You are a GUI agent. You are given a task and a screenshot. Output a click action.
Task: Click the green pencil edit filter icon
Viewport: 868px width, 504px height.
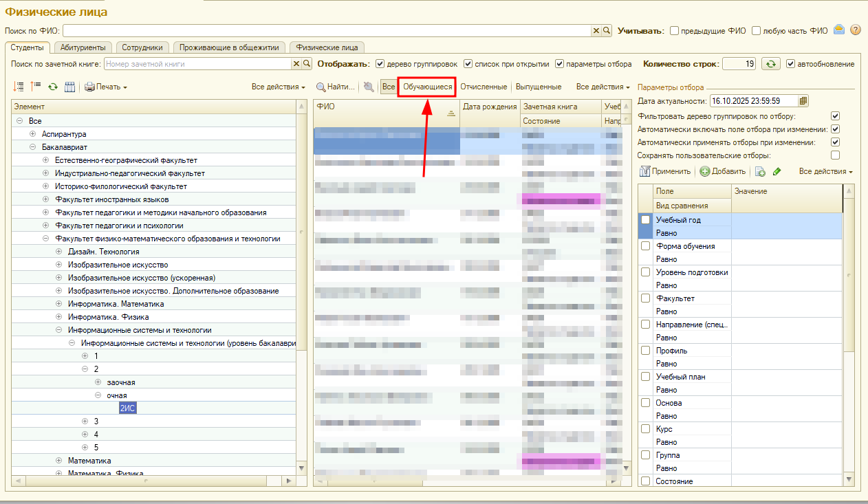777,172
